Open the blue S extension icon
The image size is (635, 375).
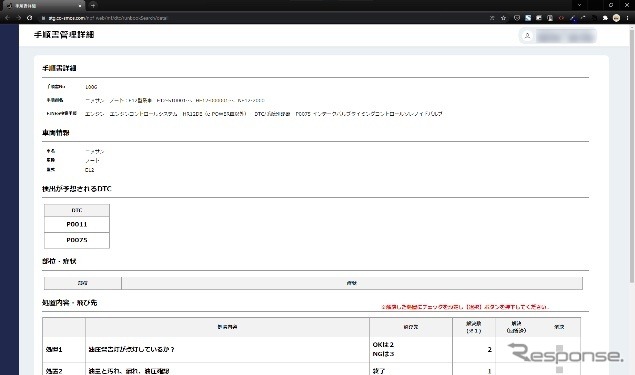[x=528, y=18]
